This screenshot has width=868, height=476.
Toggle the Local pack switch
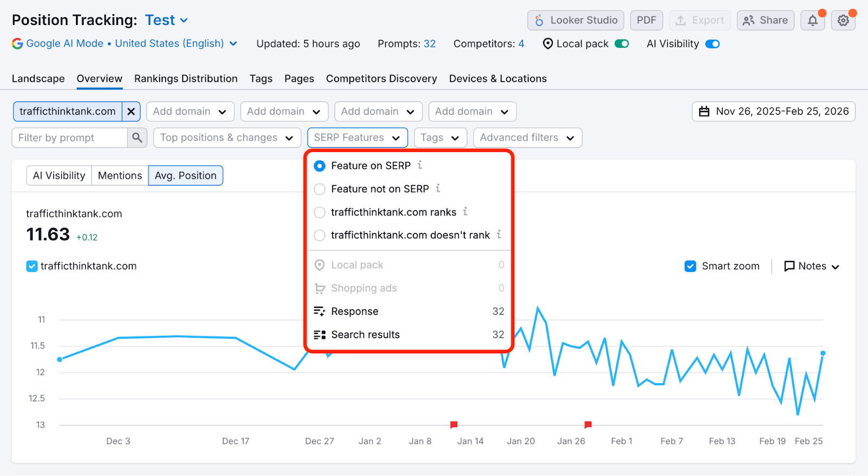click(622, 44)
